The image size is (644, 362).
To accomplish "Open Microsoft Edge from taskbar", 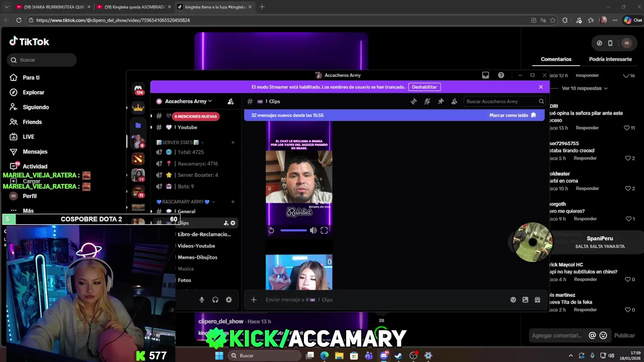I will coord(325,355).
